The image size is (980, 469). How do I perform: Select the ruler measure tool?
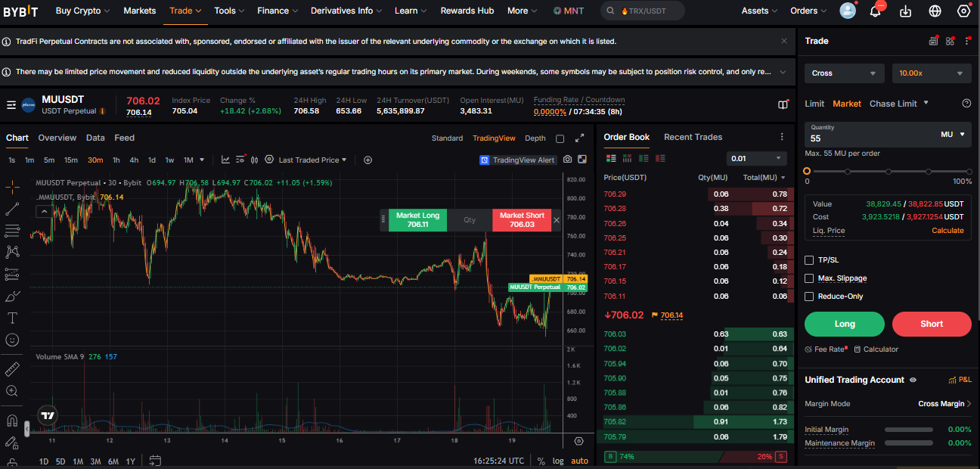[12, 369]
